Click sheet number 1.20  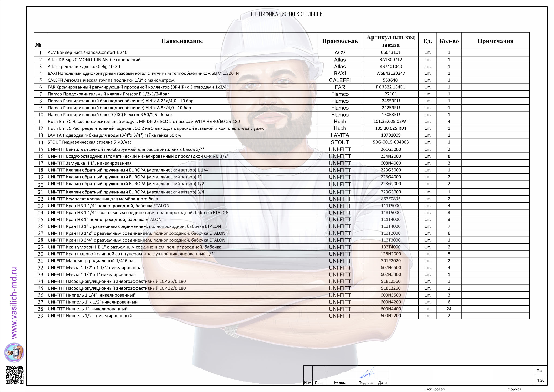pyautogui.click(x=541, y=380)
